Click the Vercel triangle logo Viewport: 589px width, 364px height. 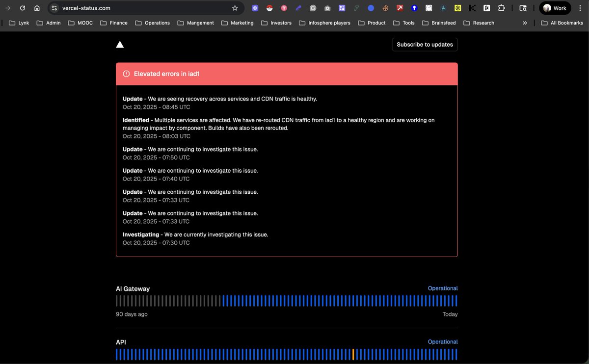(120, 45)
